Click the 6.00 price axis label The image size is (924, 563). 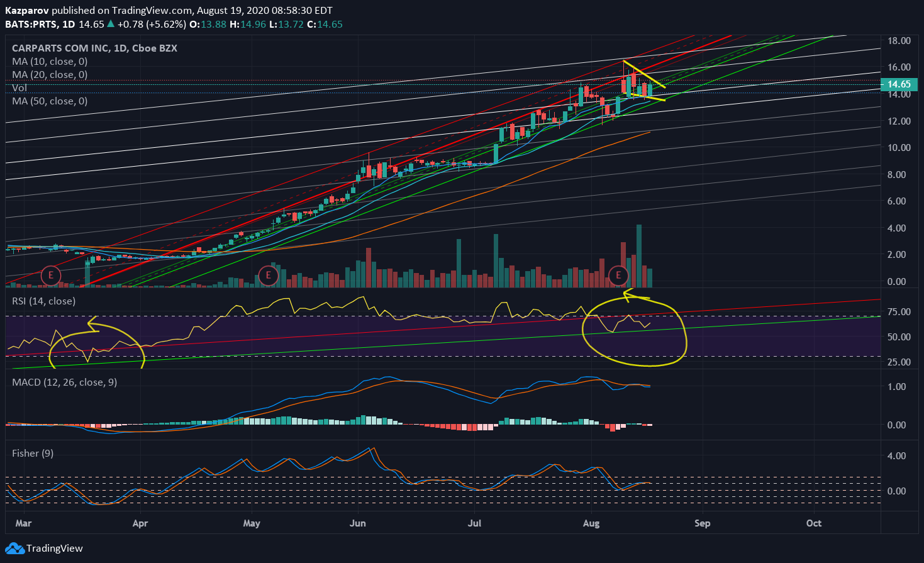[896, 201]
